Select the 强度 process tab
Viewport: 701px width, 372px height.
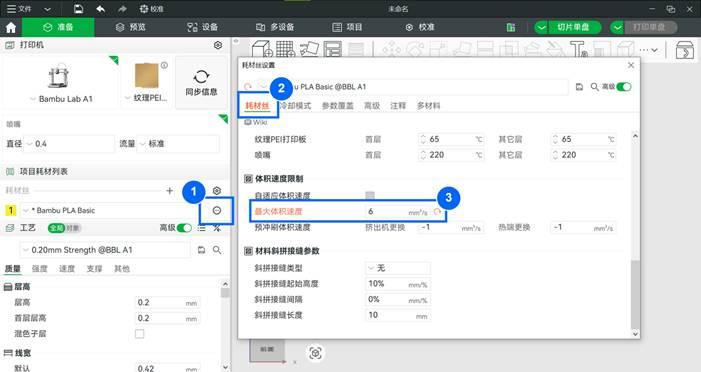coord(39,269)
